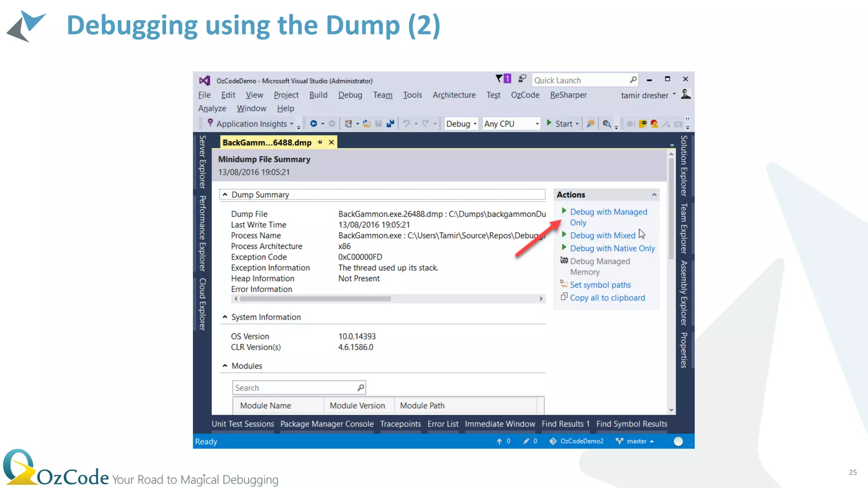The image size is (868, 488).
Task: Click the Visual Studio logo icon
Action: (205, 80)
